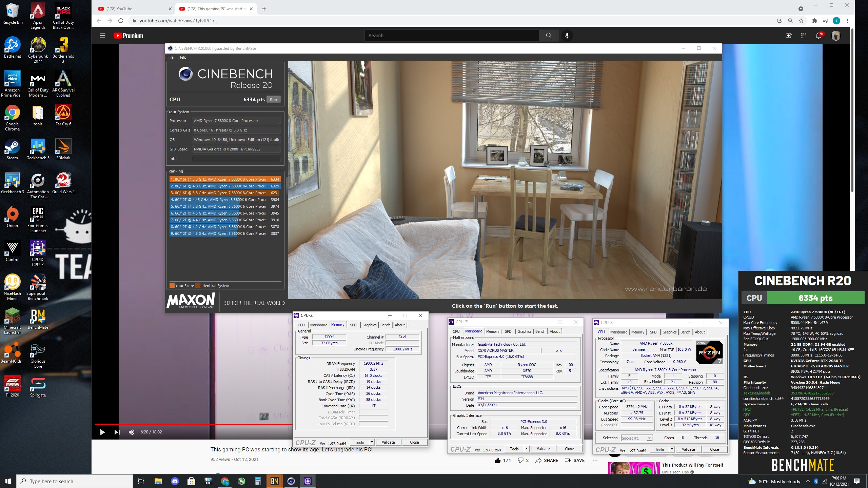
Task: Open a new Chrome tab
Action: click(264, 9)
